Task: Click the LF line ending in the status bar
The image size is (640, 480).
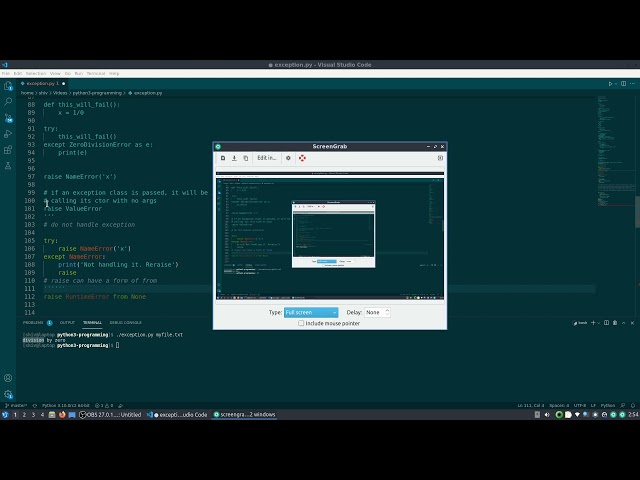Action: pos(593,406)
